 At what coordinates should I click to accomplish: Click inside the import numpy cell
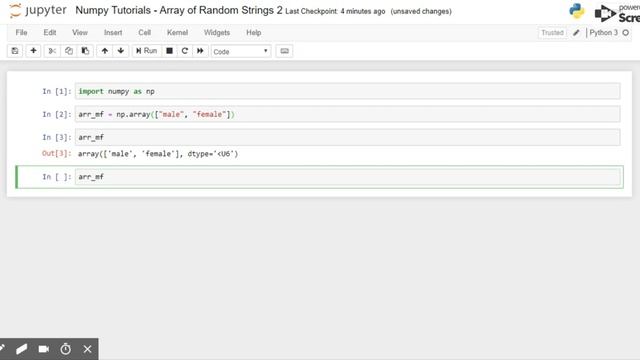347,91
